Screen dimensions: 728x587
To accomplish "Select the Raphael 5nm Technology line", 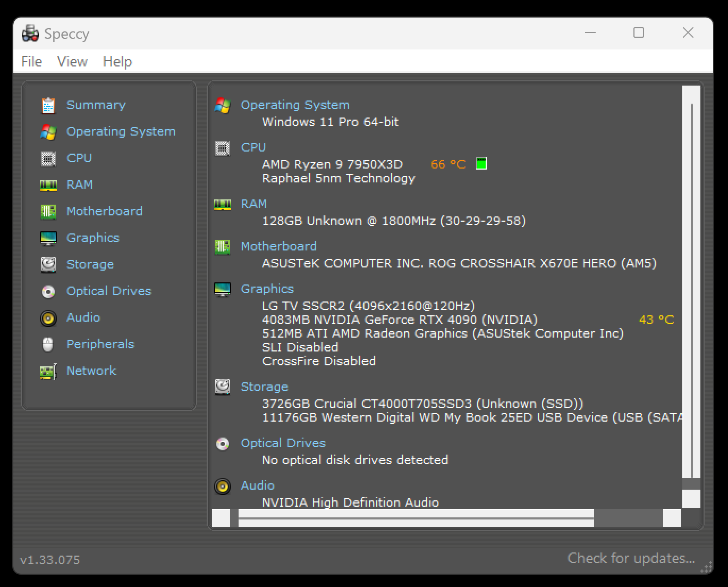I will point(339,178).
